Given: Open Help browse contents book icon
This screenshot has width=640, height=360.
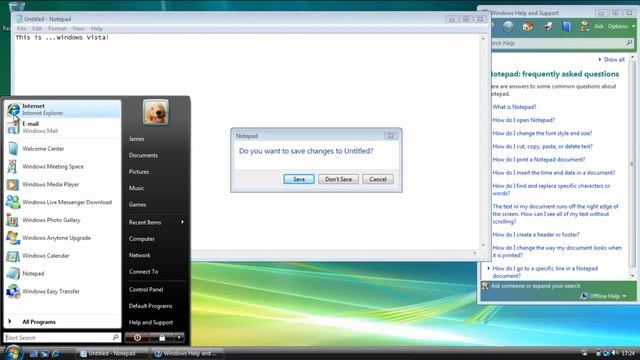Looking at the screenshot, I should (566, 27).
